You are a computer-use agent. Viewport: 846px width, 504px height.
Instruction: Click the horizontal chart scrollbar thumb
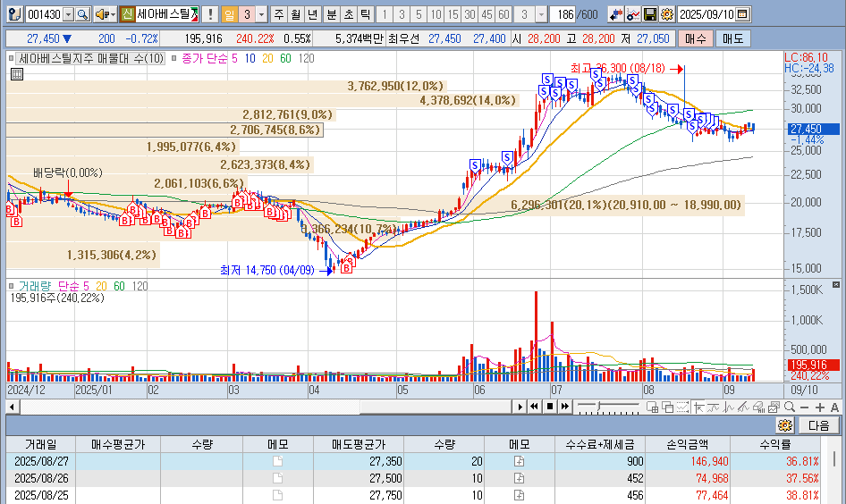(435, 407)
